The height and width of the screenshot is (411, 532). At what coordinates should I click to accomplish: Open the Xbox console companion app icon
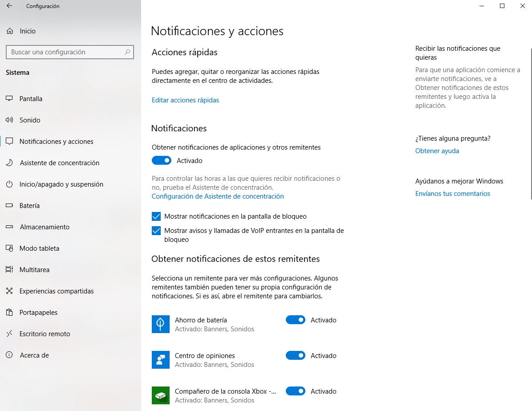click(x=161, y=395)
